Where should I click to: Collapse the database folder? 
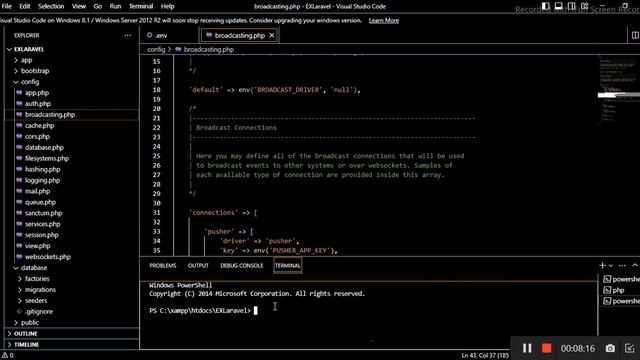point(34,268)
